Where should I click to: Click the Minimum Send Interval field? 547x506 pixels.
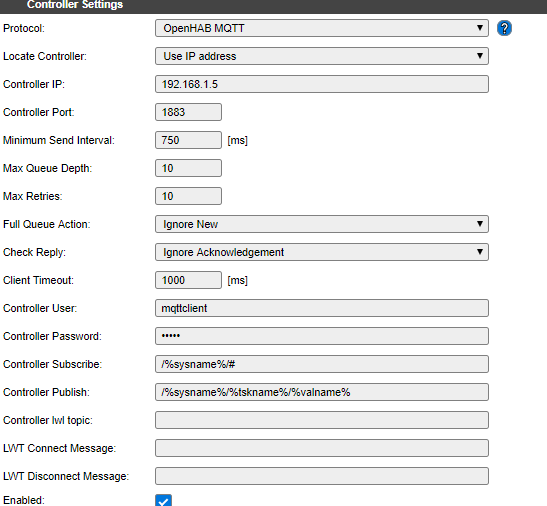pyautogui.click(x=188, y=140)
